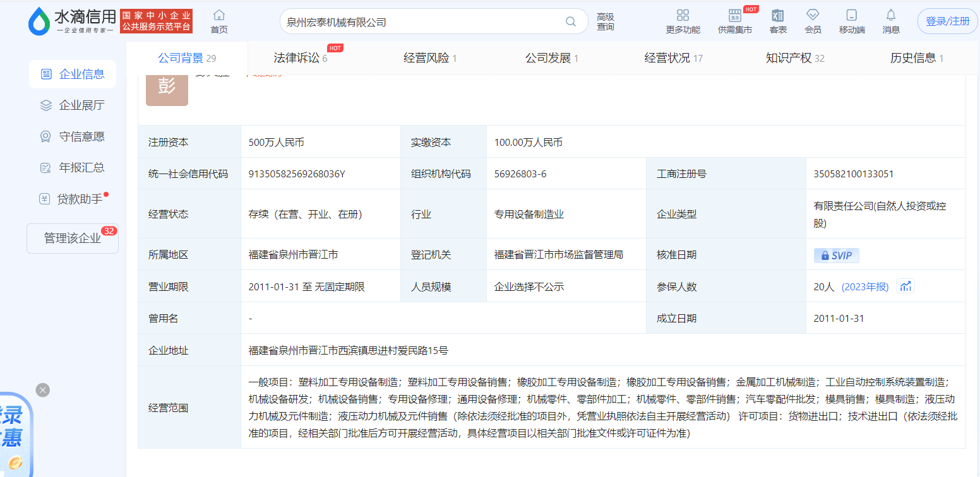Click the 国家中小企业公共服务示范平台 badge
The image size is (980, 477).
[156, 21]
